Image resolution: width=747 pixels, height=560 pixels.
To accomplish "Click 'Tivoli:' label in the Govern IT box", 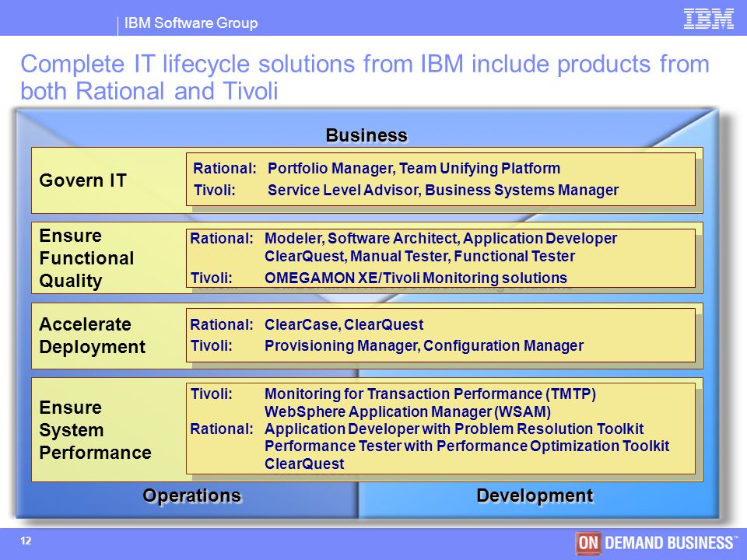I will point(215,190).
